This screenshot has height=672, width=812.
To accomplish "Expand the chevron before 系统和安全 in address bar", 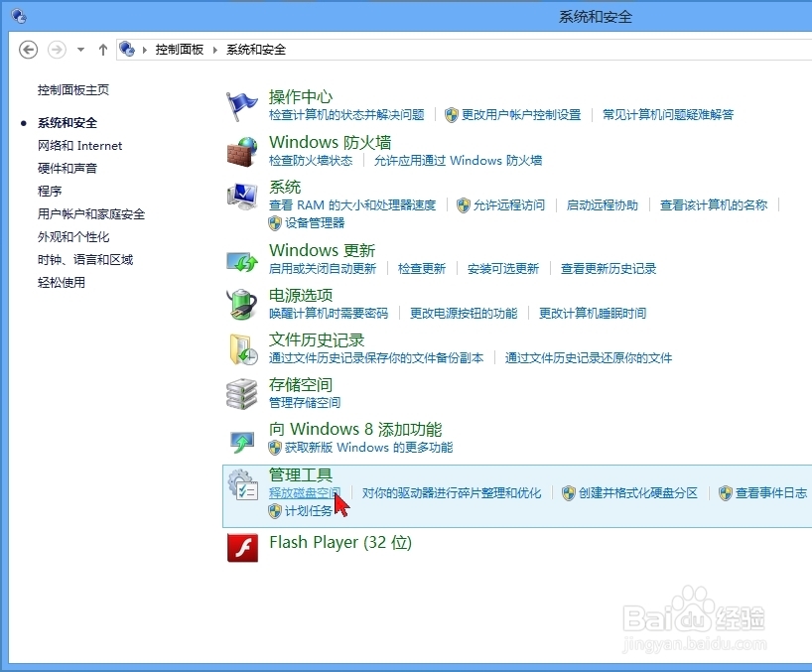I will point(214,50).
